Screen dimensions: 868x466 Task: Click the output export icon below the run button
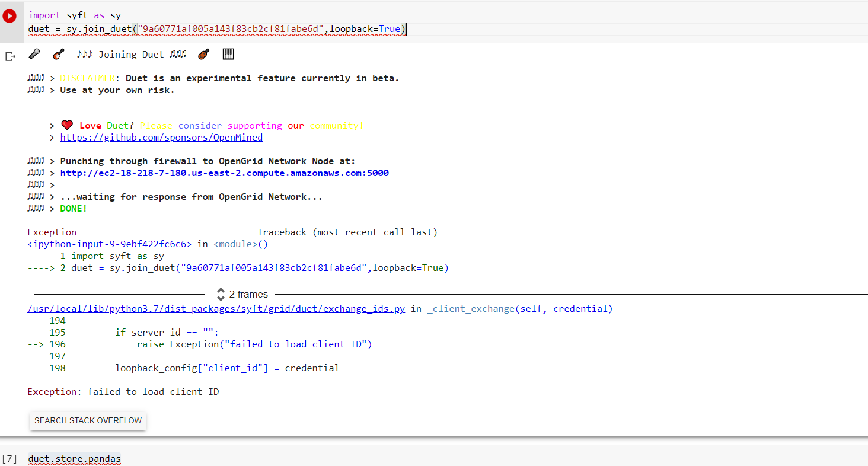9,56
